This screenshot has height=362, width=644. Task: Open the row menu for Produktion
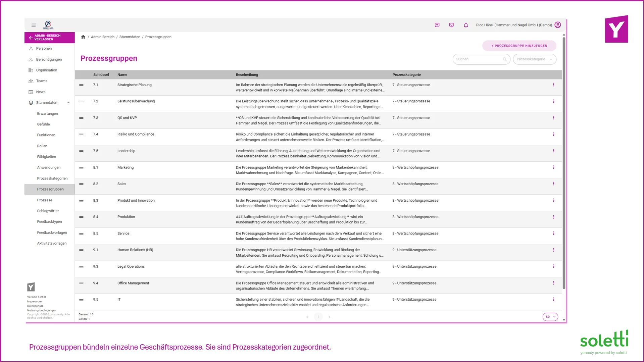tap(554, 217)
